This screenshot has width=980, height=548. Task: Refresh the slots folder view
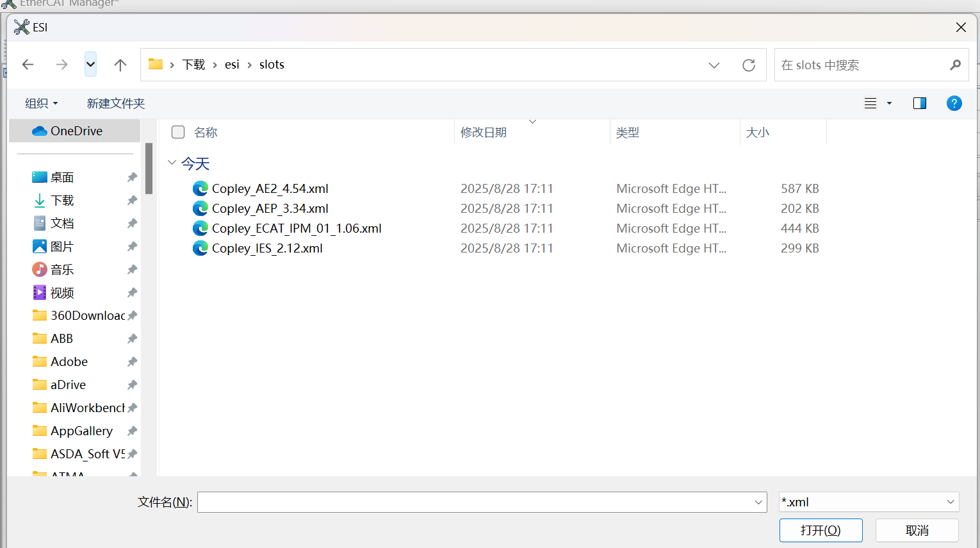pos(748,65)
